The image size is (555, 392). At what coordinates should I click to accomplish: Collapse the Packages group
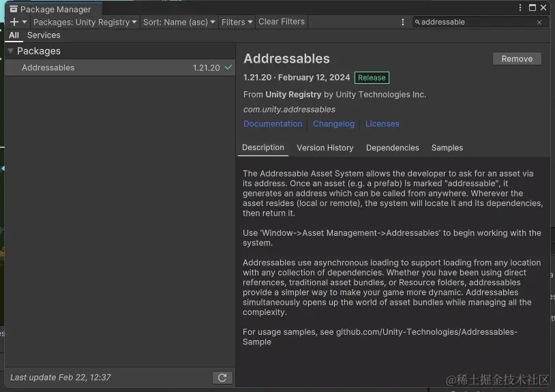click(11, 51)
